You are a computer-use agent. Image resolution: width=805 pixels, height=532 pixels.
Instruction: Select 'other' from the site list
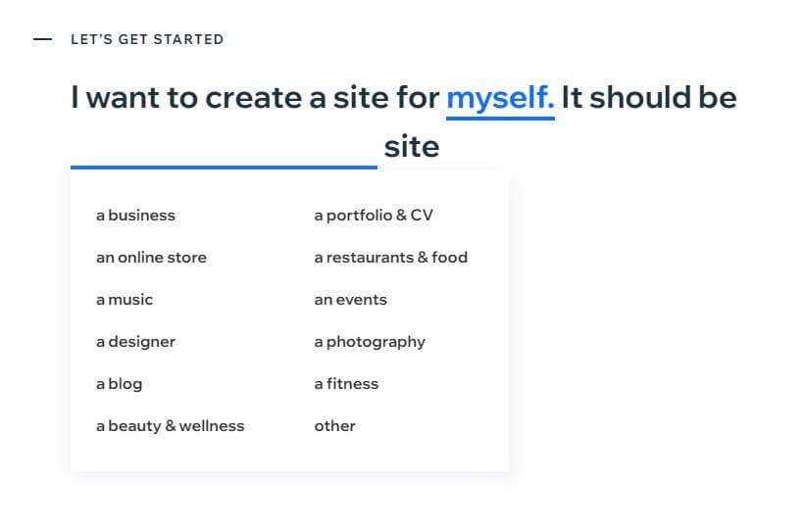click(x=334, y=426)
